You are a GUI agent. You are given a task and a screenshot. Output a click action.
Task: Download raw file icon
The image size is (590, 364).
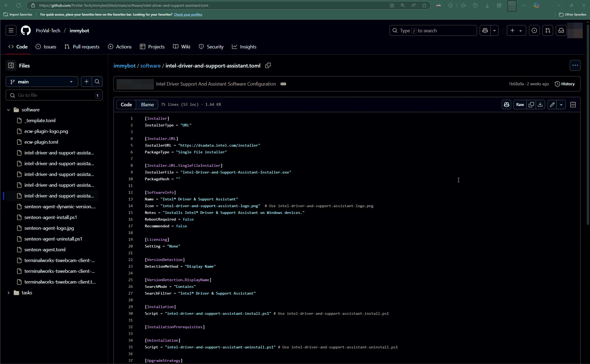tap(540, 105)
